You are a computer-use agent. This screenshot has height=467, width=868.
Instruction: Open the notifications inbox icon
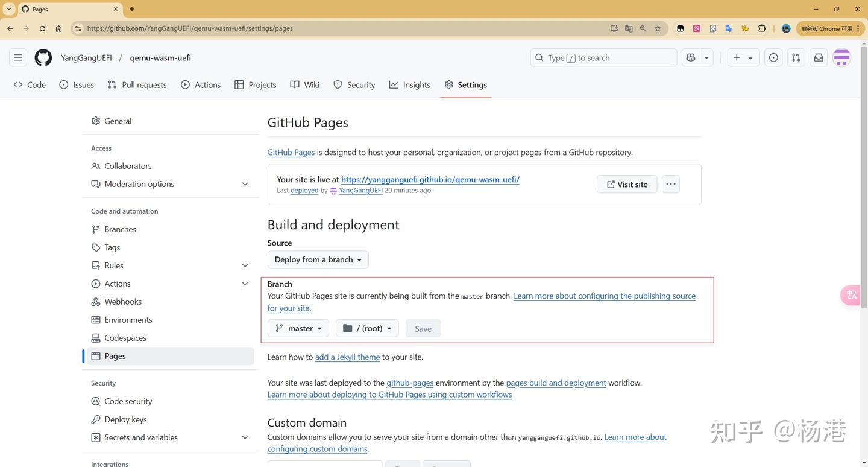tap(819, 58)
